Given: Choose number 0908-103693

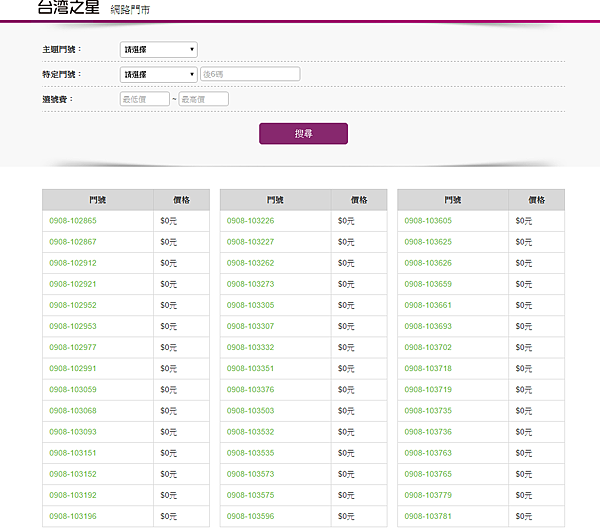Looking at the screenshot, I should (428, 326).
